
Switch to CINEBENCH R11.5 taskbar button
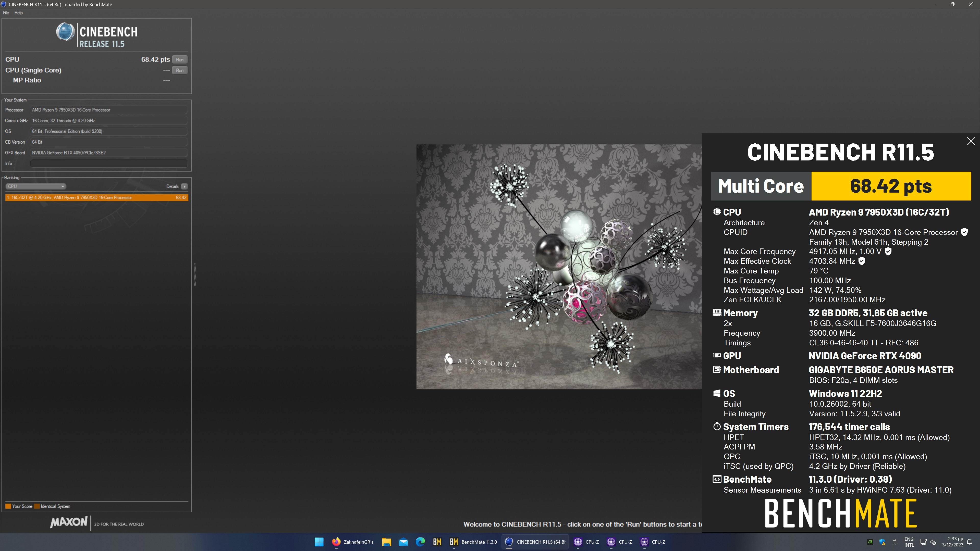point(535,542)
